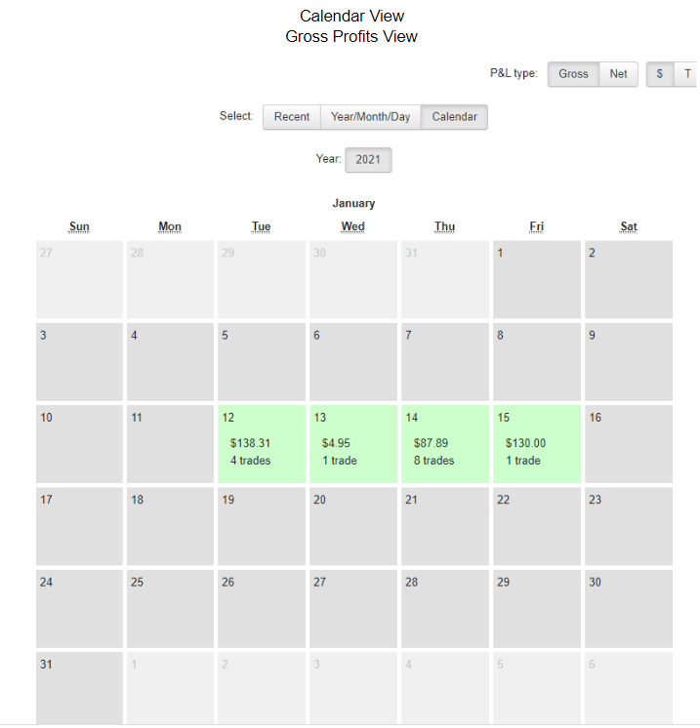The width and height of the screenshot is (700, 728).
Task: Open January 14 with 8 trades
Action: (x=445, y=443)
